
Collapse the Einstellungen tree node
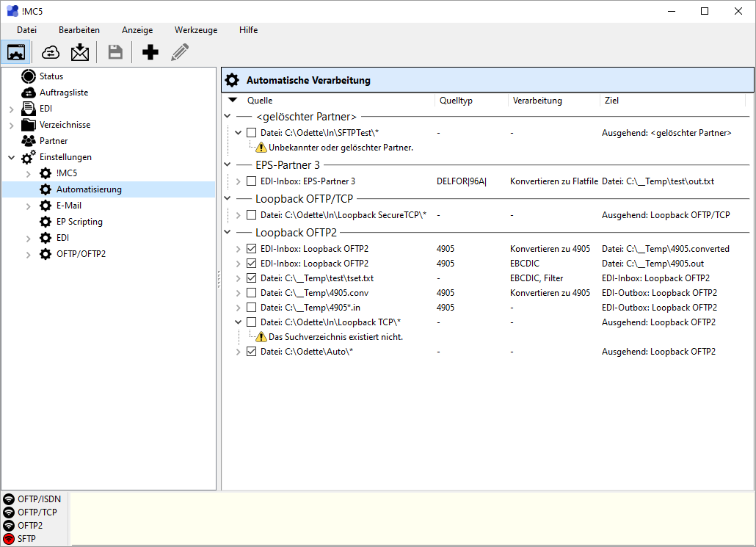(x=11, y=158)
